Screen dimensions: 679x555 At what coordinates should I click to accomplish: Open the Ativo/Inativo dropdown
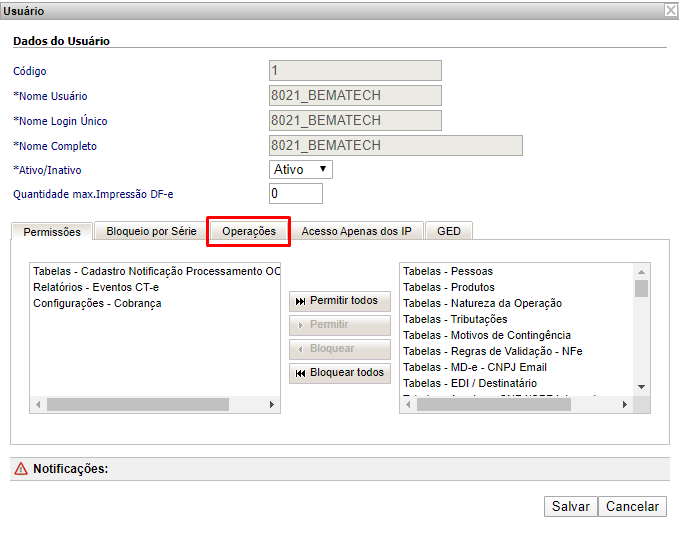301,169
